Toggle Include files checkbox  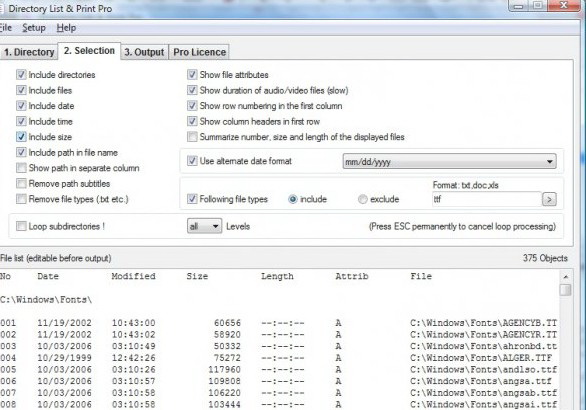pyautogui.click(x=21, y=90)
